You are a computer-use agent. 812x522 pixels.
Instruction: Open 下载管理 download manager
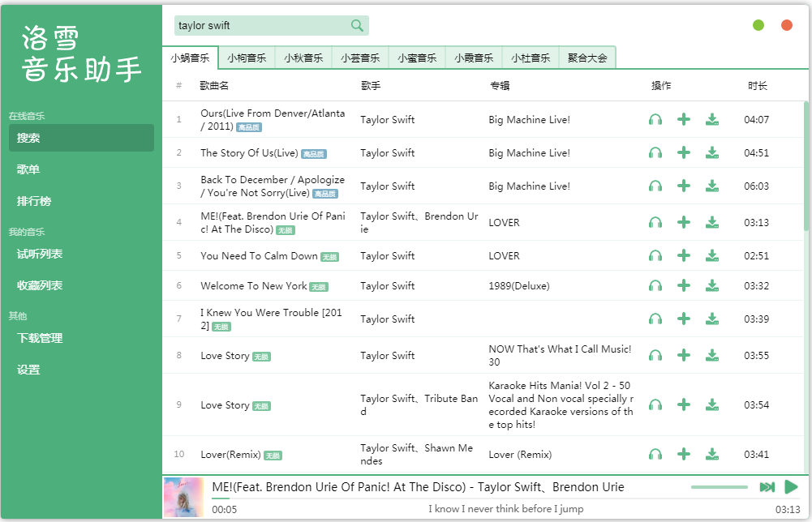pyautogui.click(x=81, y=338)
